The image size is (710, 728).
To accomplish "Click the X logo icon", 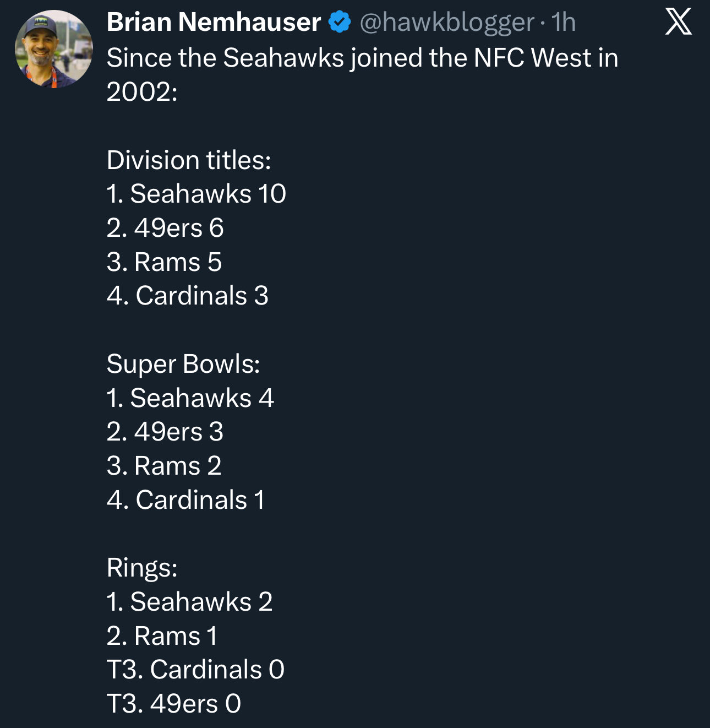I will [x=678, y=23].
